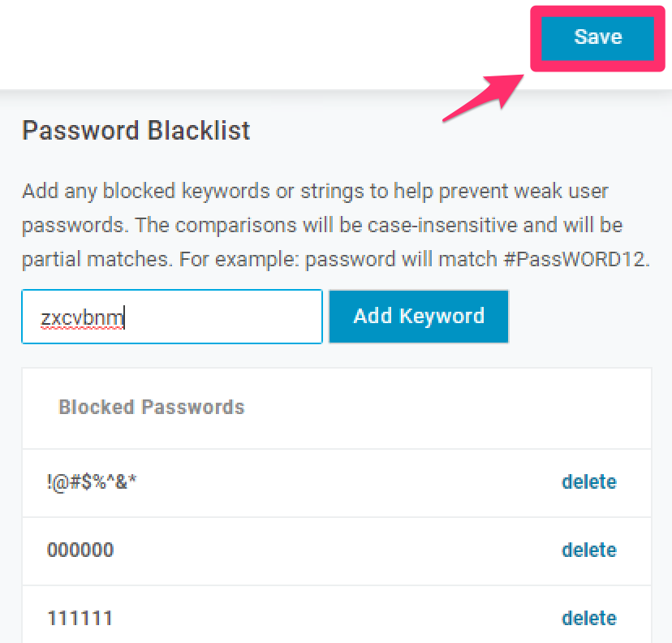Viewport: 672px width, 643px height.
Task: Save the password blacklist changes
Action: click(597, 37)
